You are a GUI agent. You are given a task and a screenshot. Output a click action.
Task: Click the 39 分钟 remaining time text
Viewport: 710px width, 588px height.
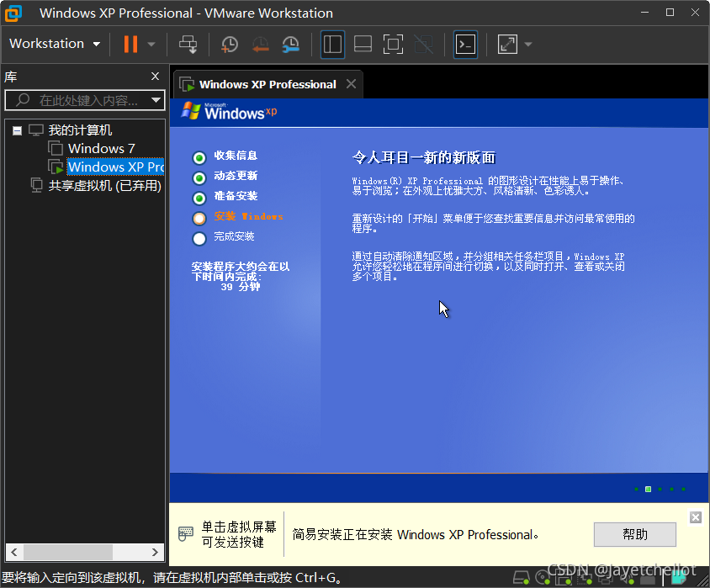coord(241,287)
